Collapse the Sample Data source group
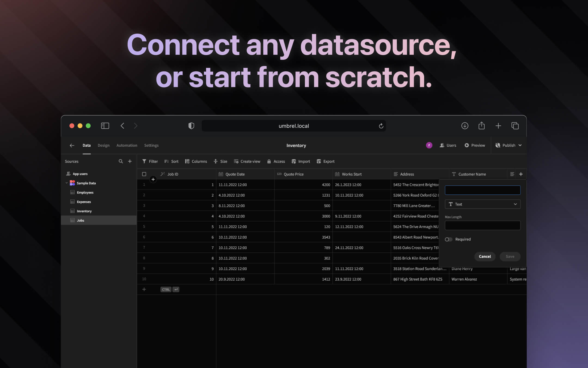Image resolution: width=588 pixels, height=368 pixels. (x=67, y=183)
